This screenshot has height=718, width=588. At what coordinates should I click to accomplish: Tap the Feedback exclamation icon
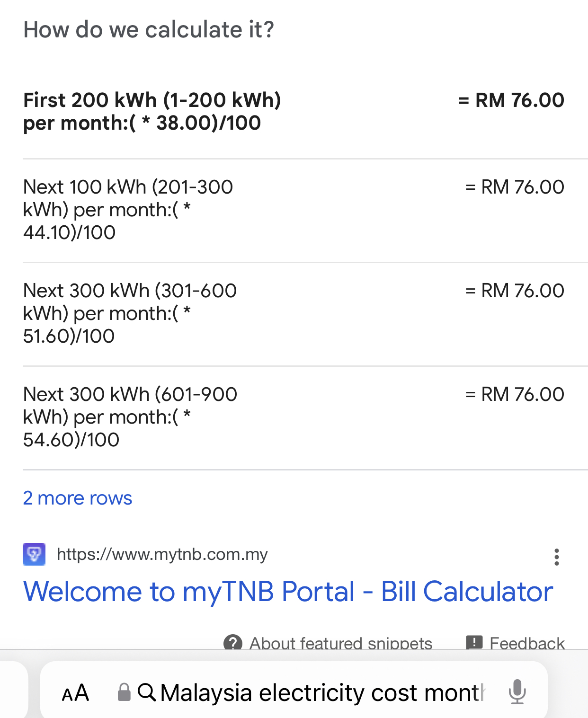(x=474, y=643)
